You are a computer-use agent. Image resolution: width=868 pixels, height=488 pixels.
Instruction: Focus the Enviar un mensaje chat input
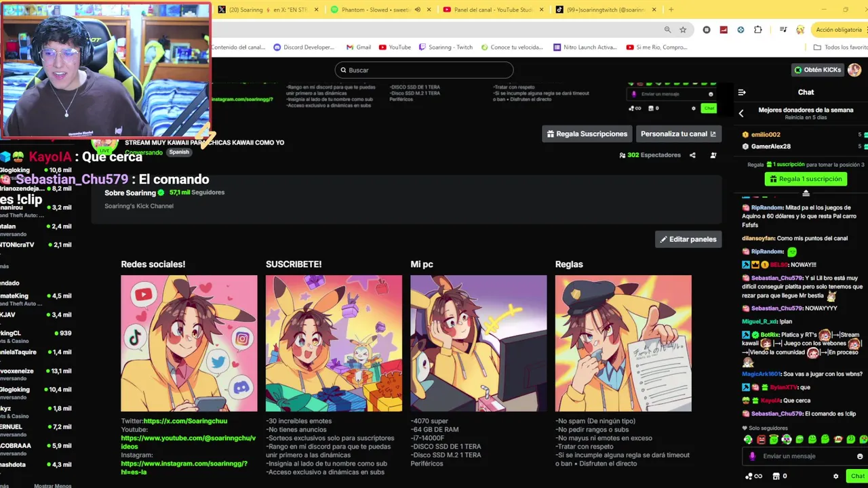click(x=805, y=456)
